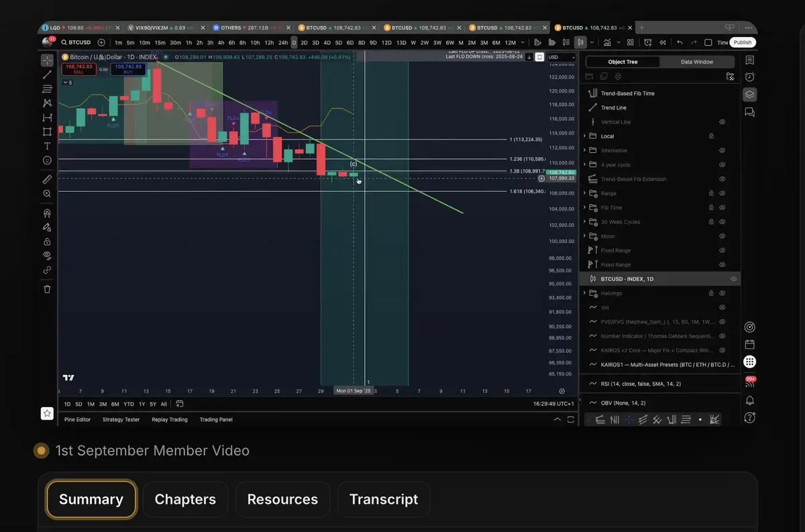The height and width of the screenshot is (532, 805).
Task: Open the chat bubbles icon
Action: coord(749,112)
